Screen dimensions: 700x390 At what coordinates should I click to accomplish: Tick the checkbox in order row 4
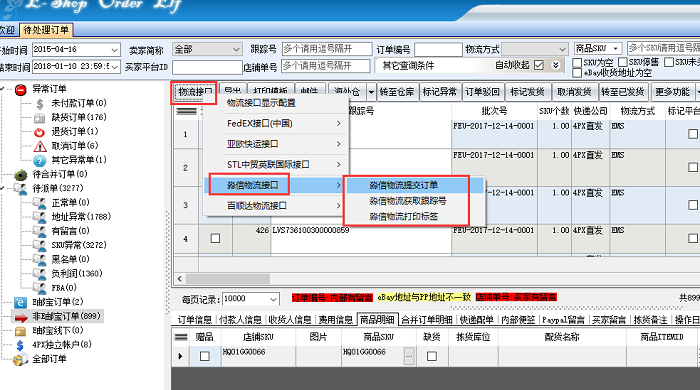pyautogui.click(x=215, y=238)
